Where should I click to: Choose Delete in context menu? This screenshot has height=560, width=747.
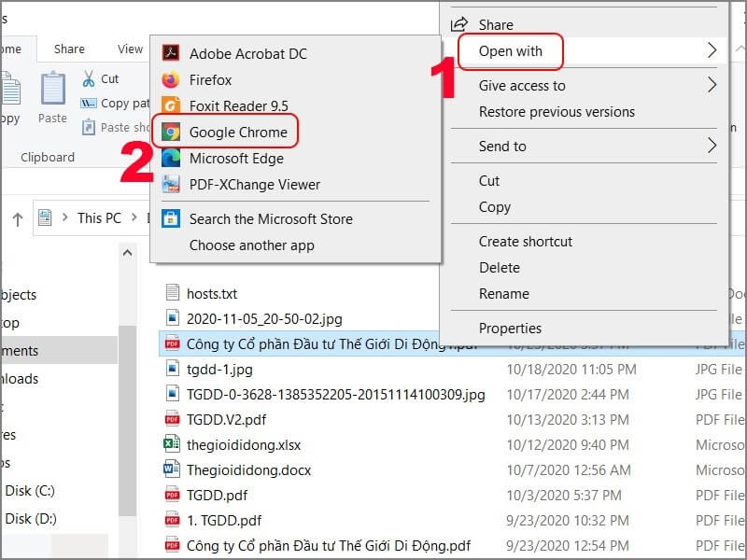pyautogui.click(x=499, y=268)
